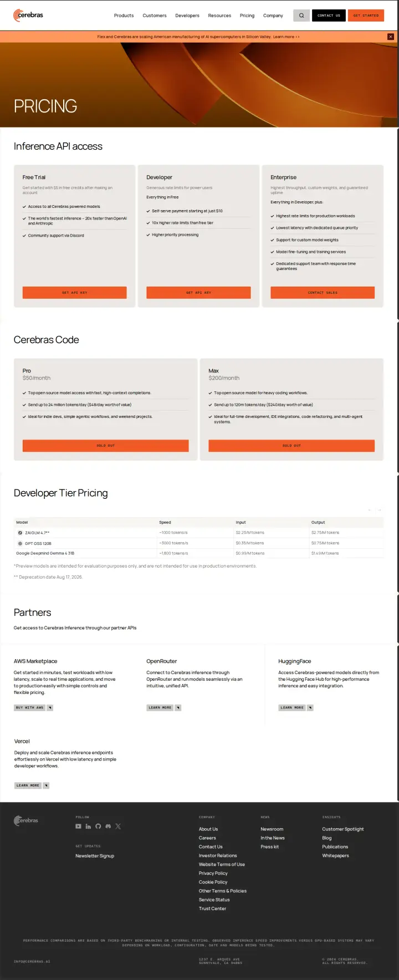The width and height of the screenshot is (399, 980).
Task: Click Sold Out button on Max plan
Action: (291, 446)
